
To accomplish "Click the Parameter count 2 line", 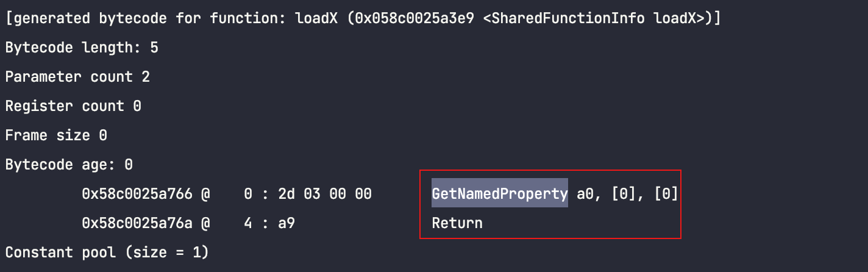I will coord(77,77).
